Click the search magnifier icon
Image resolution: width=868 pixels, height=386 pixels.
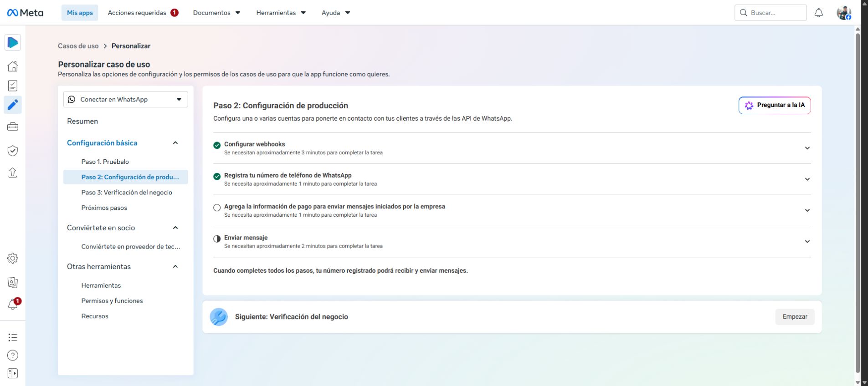point(744,13)
